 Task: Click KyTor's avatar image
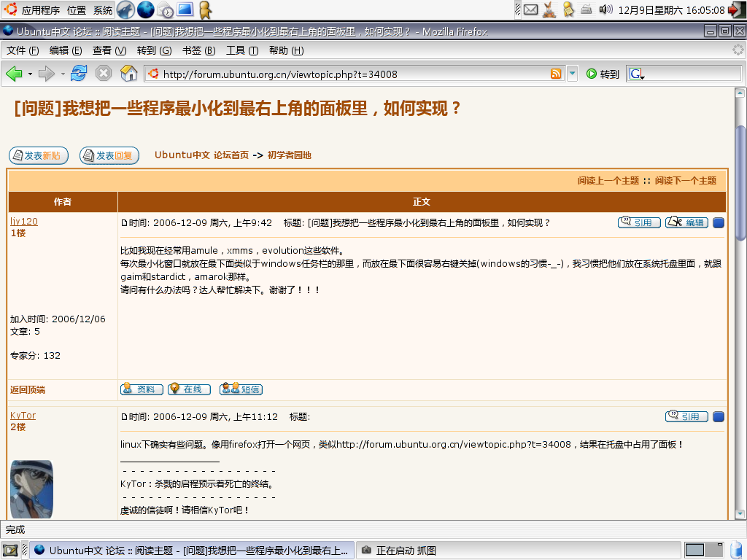coord(31,489)
